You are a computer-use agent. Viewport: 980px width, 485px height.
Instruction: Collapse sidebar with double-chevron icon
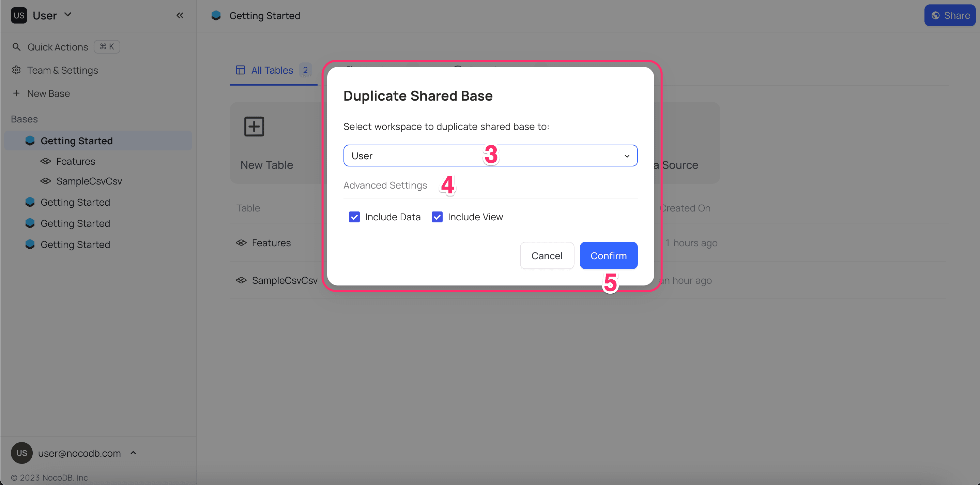point(180,15)
